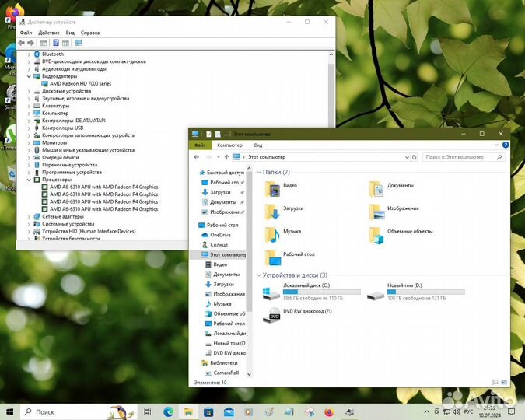This screenshot has width=525, height=420.
Task: Switch to the Компьютер ribbon tab
Action: click(x=229, y=145)
